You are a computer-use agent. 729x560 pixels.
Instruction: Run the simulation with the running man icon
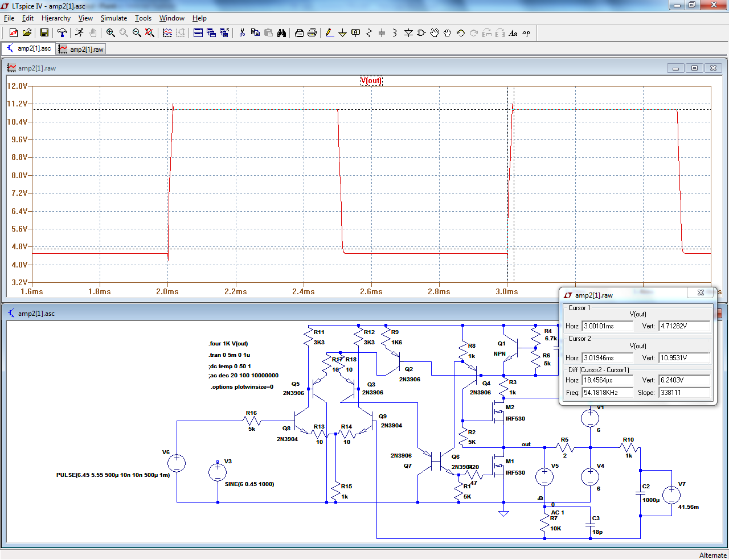click(79, 33)
